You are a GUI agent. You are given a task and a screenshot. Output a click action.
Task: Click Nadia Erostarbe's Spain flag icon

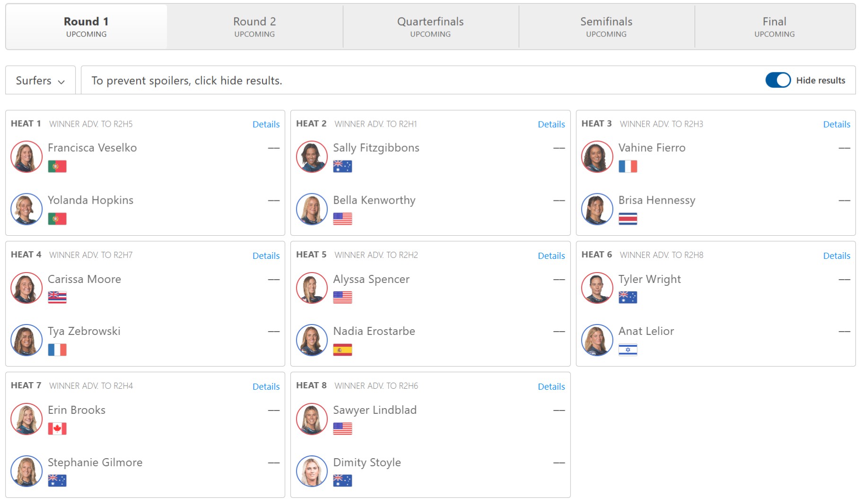pos(342,350)
